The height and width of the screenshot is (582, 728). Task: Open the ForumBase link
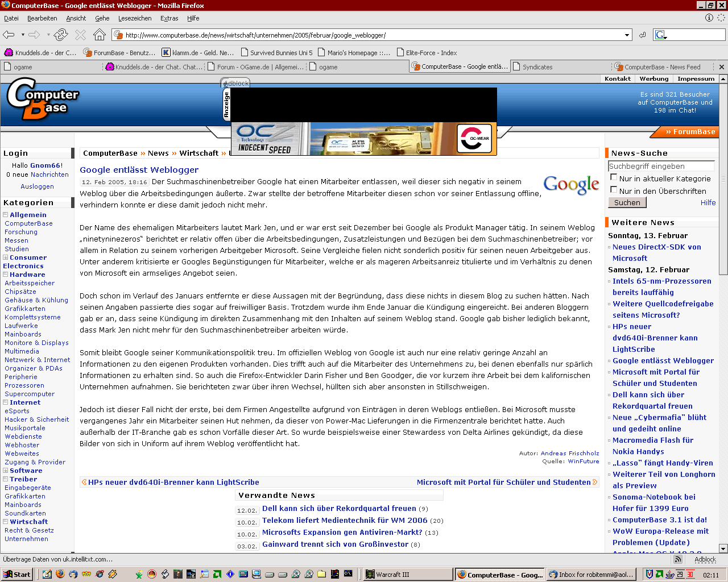tap(690, 132)
